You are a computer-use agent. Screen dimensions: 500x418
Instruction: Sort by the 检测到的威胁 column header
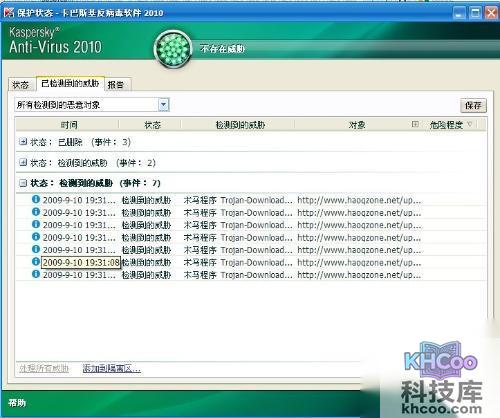pyautogui.click(x=240, y=125)
